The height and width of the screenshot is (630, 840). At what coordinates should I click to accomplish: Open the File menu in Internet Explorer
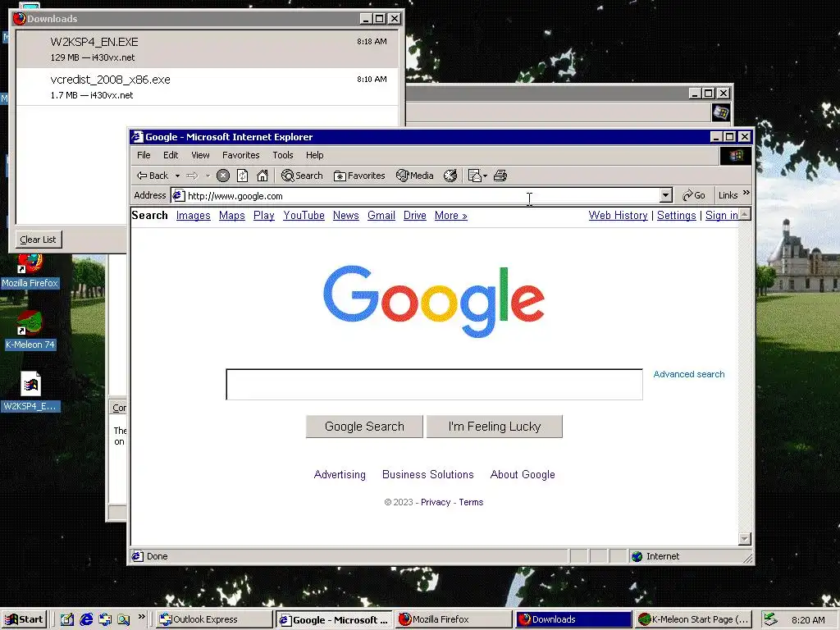coord(144,155)
